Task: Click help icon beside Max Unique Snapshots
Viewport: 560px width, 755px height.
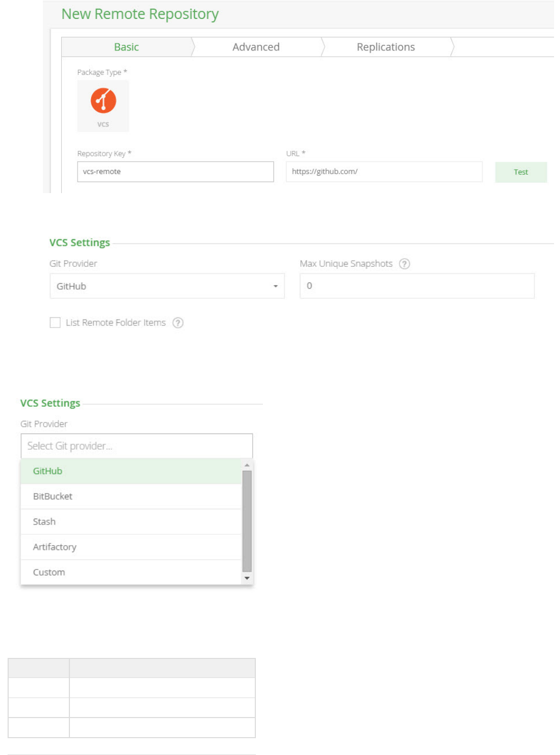Action: (404, 264)
